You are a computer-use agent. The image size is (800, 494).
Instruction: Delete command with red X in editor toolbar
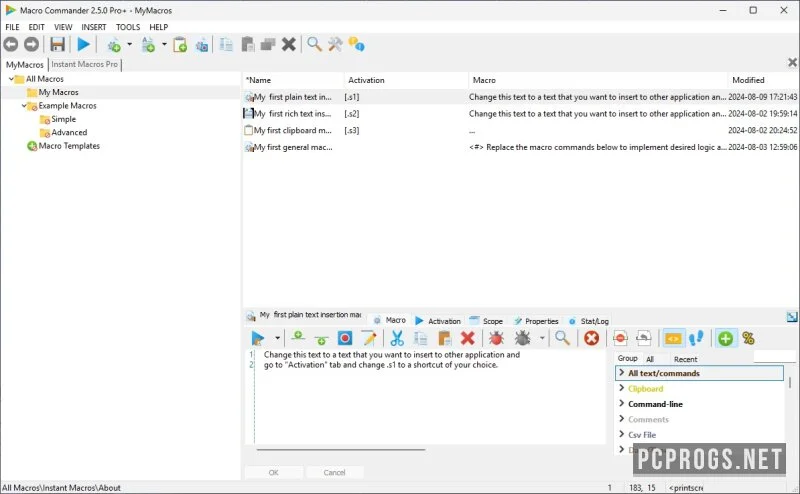click(467, 338)
